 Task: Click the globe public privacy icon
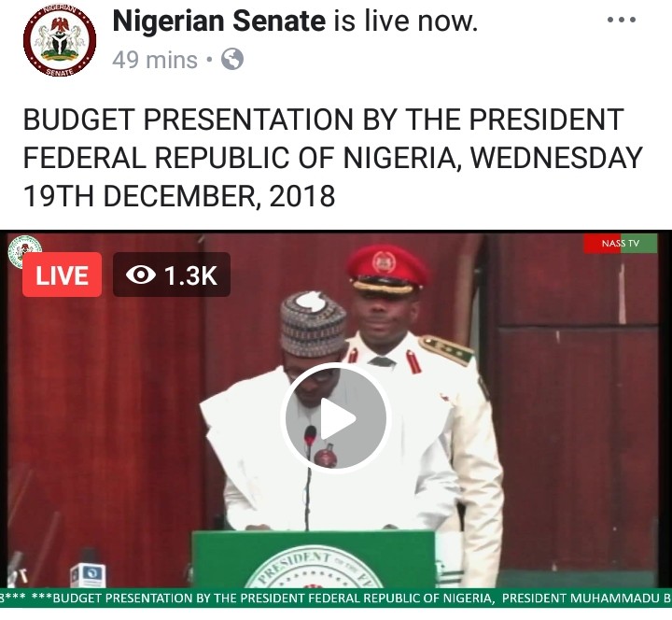(x=232, y=59)
